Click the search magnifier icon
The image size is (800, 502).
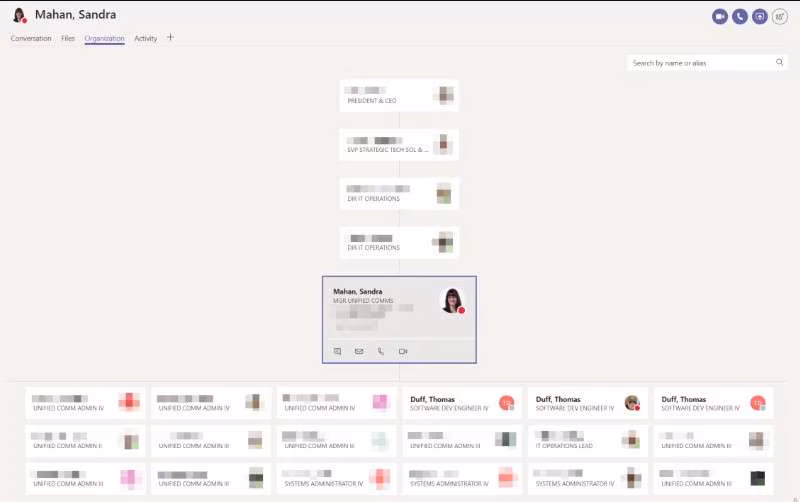click(x=780, y=62)
